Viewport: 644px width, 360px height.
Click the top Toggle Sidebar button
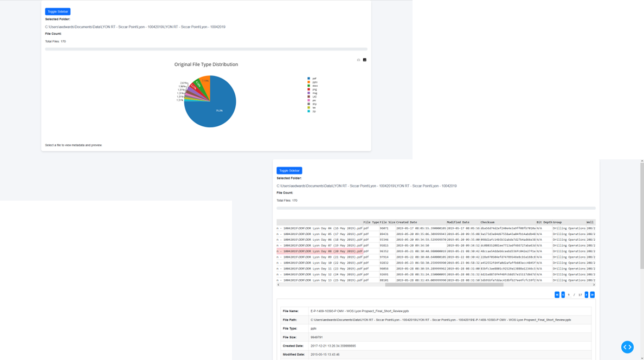(57, 11)
